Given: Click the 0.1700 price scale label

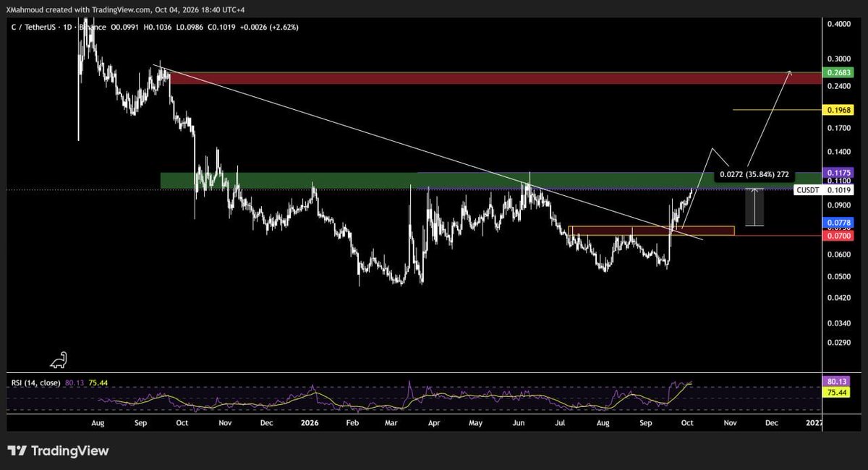Looking at the screenshot, I should coord(838,128).
